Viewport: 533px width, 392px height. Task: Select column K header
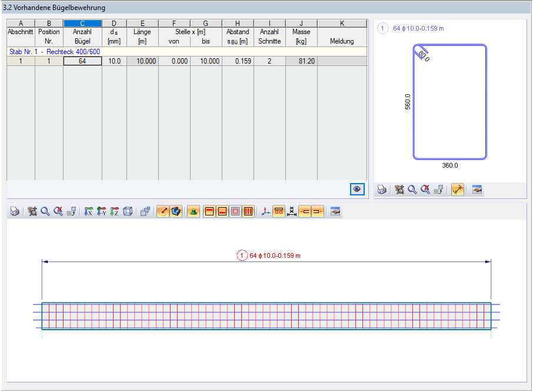(342, 23)
